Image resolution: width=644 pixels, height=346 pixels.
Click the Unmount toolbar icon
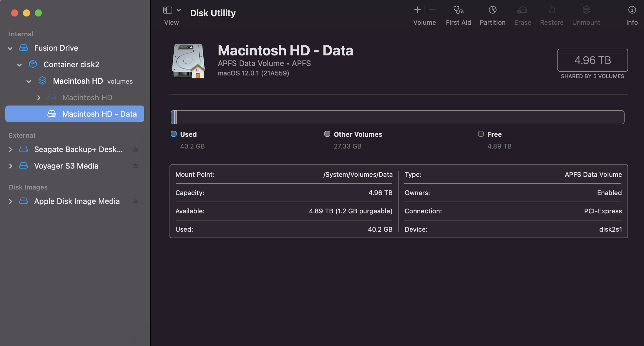click(586, 10)
